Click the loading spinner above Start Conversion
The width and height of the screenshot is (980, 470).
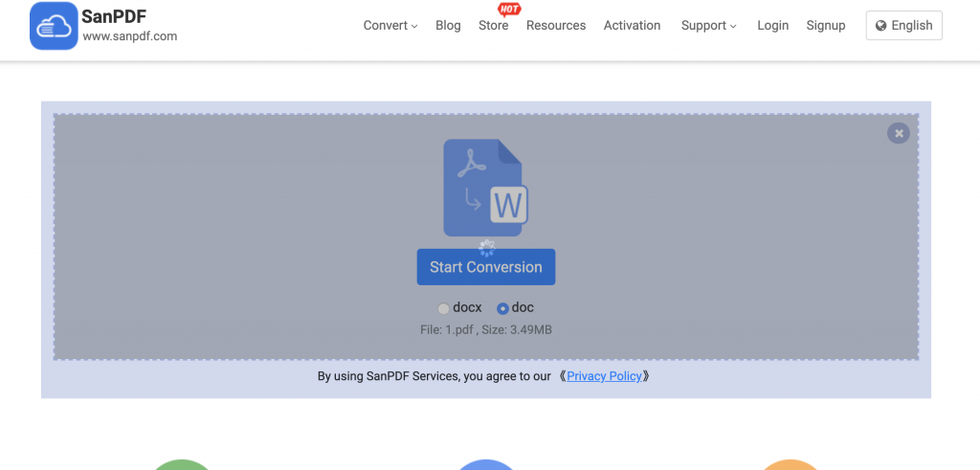coord(486,248)
